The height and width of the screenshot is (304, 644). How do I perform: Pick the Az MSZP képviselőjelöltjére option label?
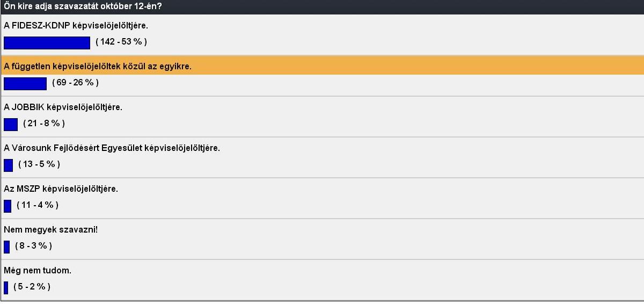coord(61,189)
